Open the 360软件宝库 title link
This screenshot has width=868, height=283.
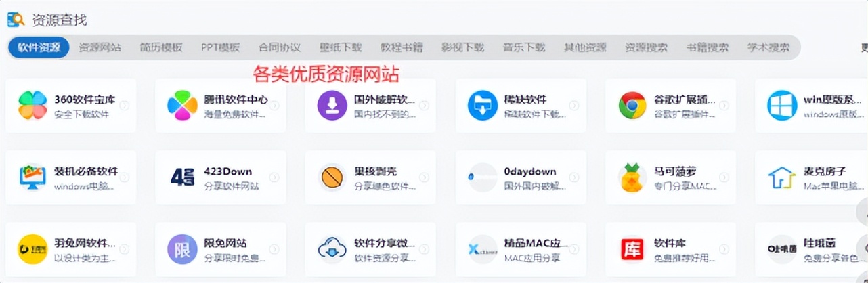(85, 100)
